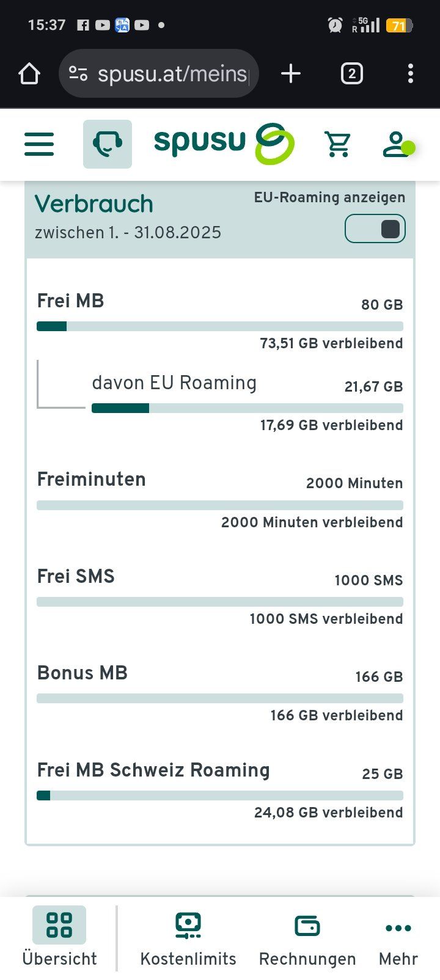Open the user account profile icon
The width and height of the screenshot is (440, 980).
tap(396, 144)
